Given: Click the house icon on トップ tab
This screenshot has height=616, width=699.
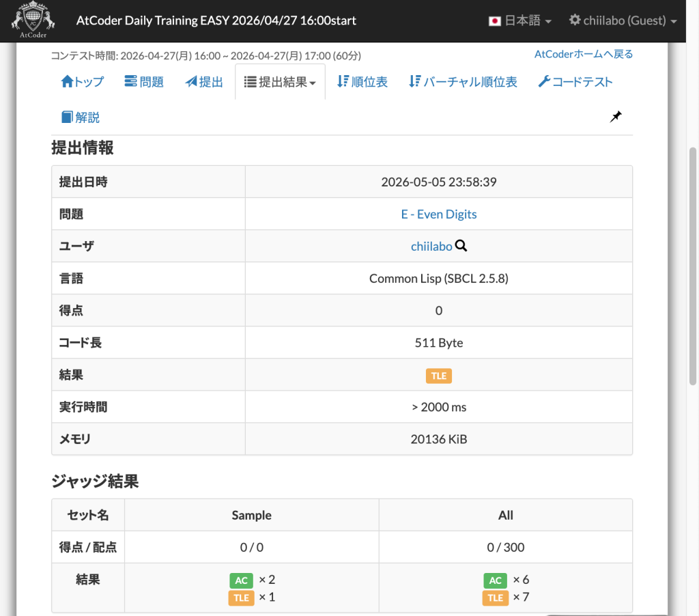Looking at the screenshot, I should coord(67,81).
